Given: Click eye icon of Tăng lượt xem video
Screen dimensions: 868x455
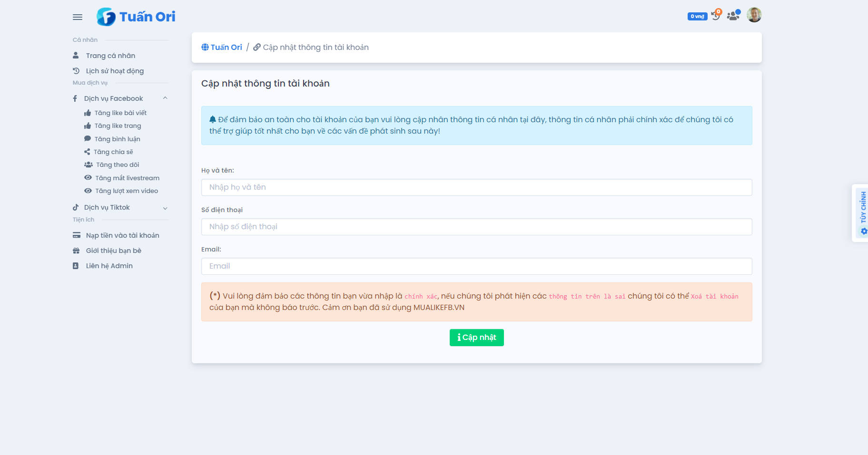Looking at the screenshot, I should point(88,191).
